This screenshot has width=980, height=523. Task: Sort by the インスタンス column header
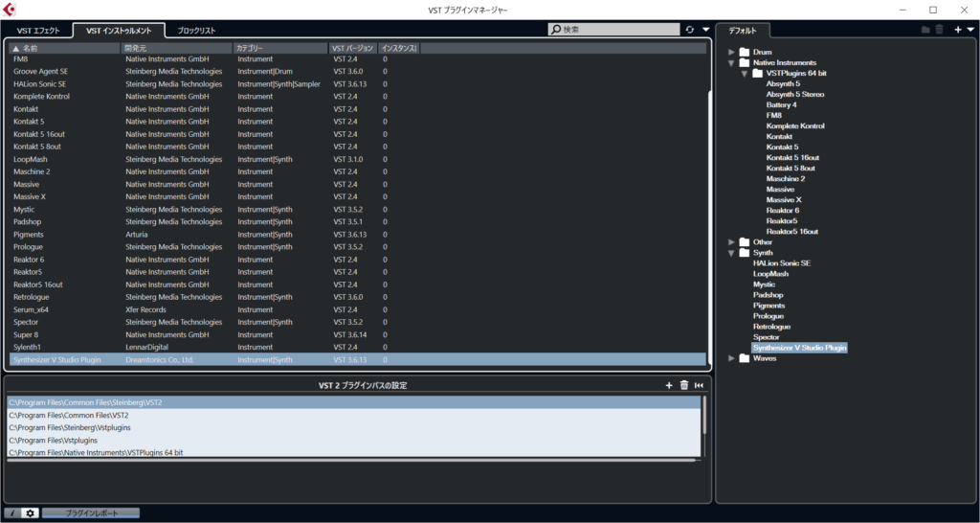(399, 48)
